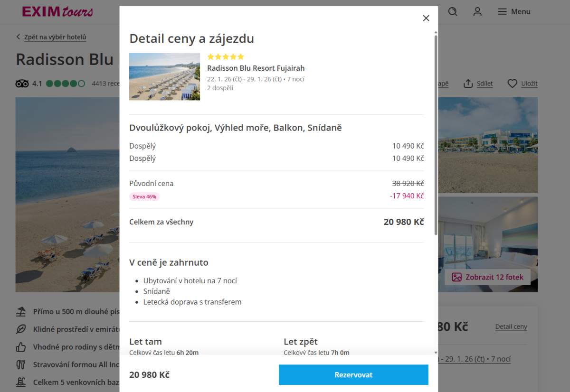Image resolution: width=570 pixels, height=392 pixels.
Task: Click the share icon next to Sdílet
Action: tap(468, 84)
